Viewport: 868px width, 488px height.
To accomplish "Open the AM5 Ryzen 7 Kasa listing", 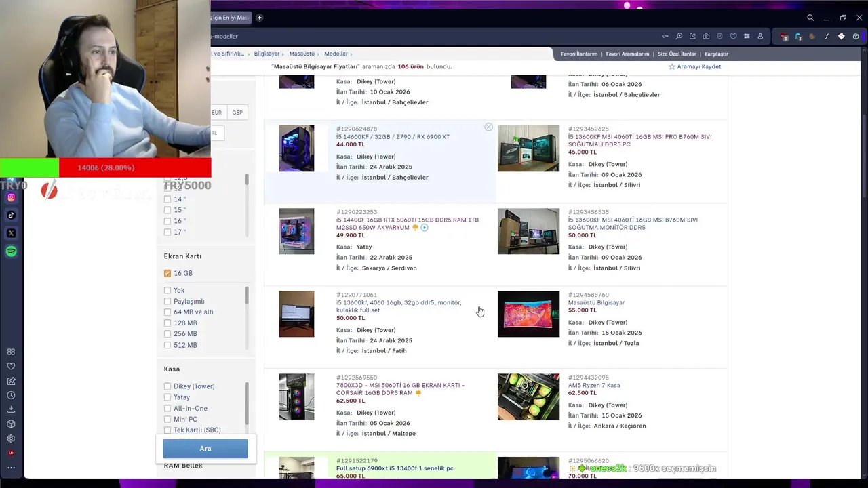I will [594, 386].
